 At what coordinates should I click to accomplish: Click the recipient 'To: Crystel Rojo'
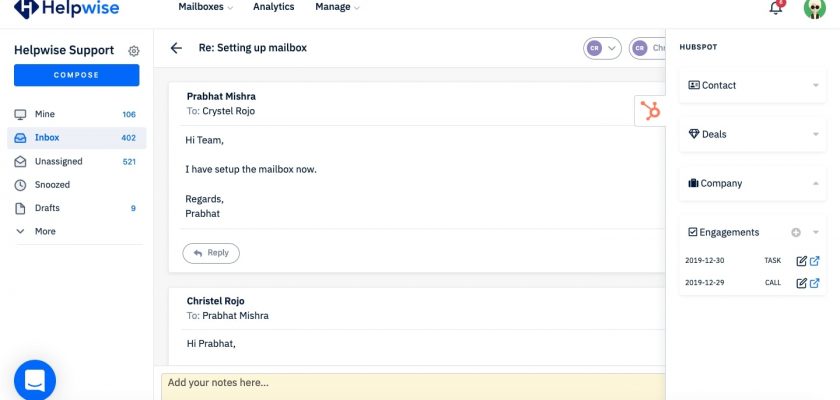tap(221, 111)
